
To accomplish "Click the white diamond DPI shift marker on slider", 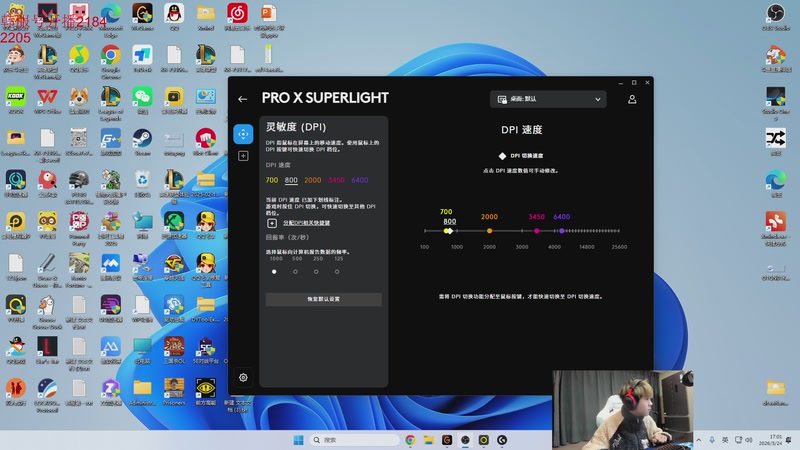I will (x=450, y=231).
